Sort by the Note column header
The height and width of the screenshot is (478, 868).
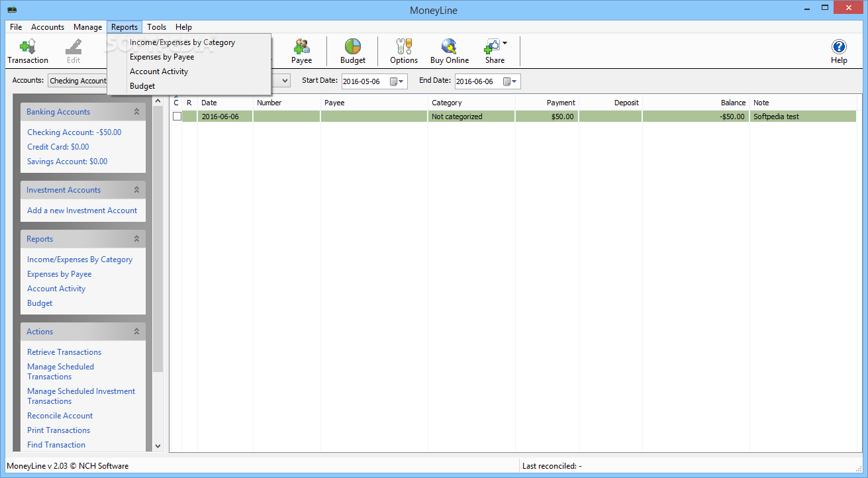pyautogui.click(x=803, y=103)
